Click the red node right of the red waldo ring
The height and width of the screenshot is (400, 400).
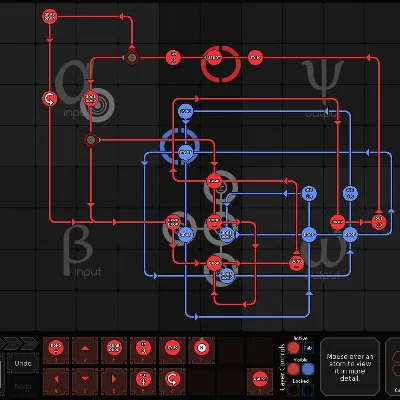tap(255, 58)
